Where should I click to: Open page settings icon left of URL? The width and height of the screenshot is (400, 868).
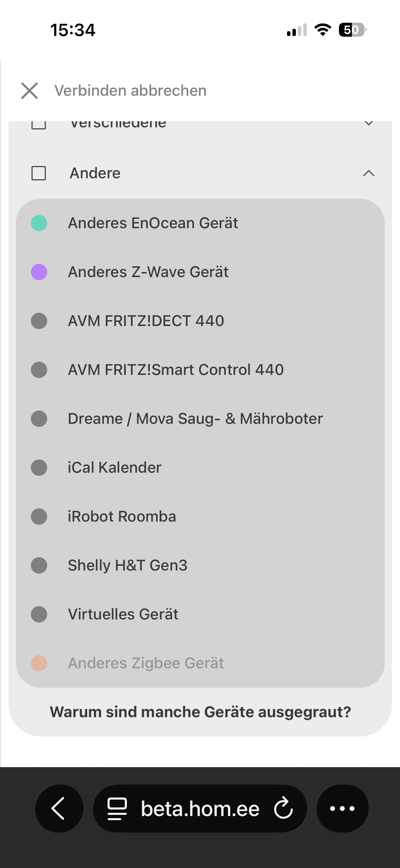(117, 809)
